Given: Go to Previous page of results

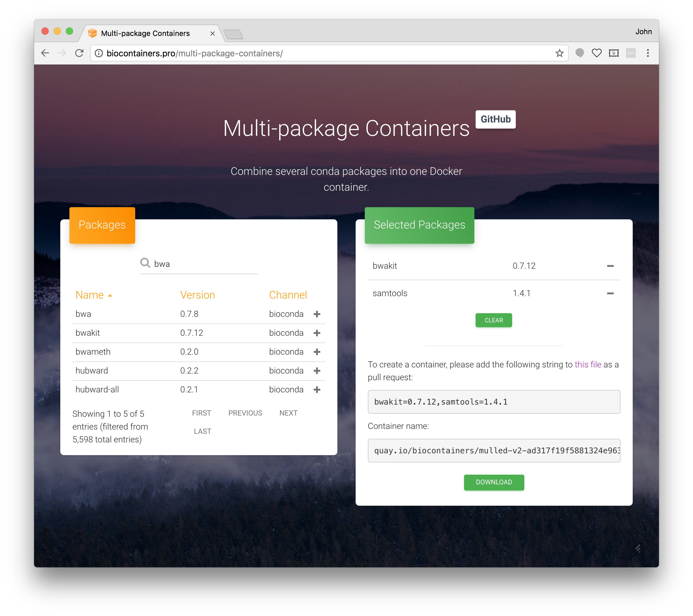Looking at the screenshot, I should (x=245, y=413).
